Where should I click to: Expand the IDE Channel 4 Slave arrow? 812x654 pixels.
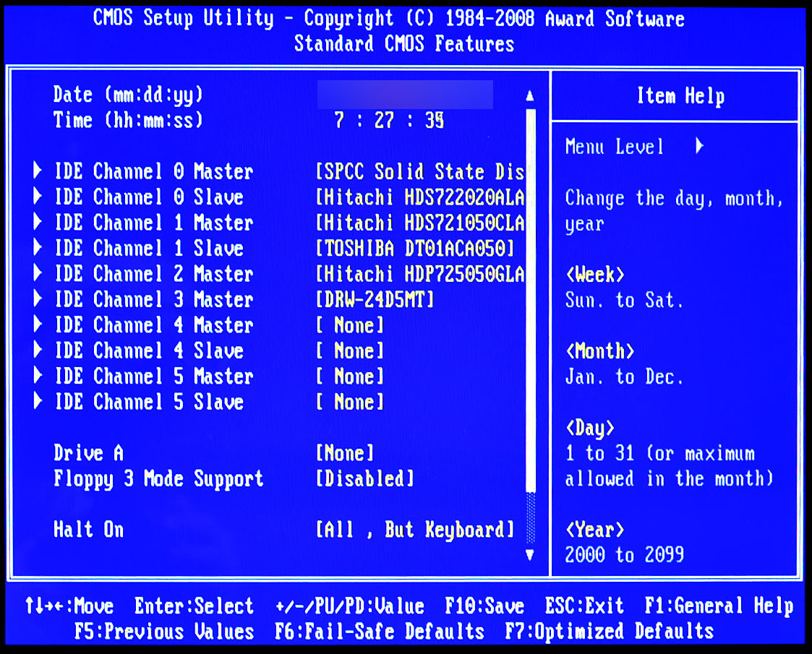(38, 350)
